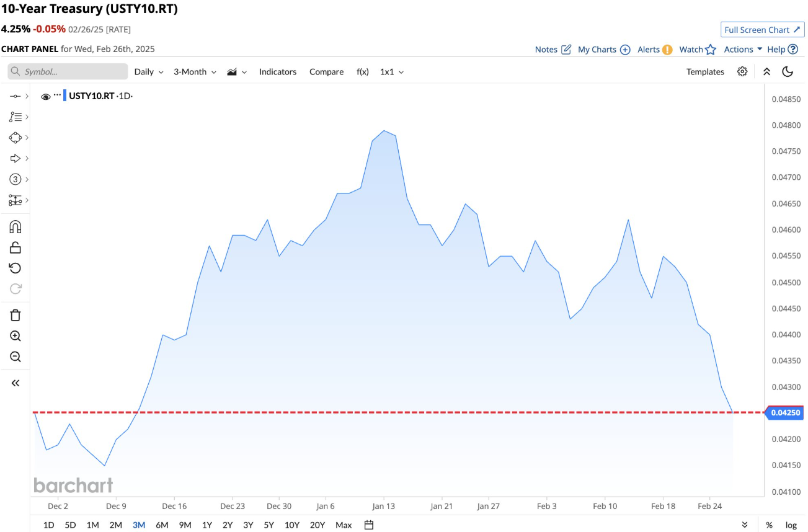808x532 pixels.
Task: Open the Indicators panel
Action: [x=278, y=72]
